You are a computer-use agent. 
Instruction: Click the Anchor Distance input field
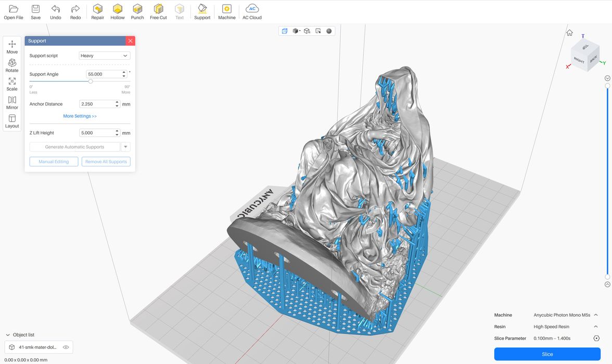click(x=97, y=104)
